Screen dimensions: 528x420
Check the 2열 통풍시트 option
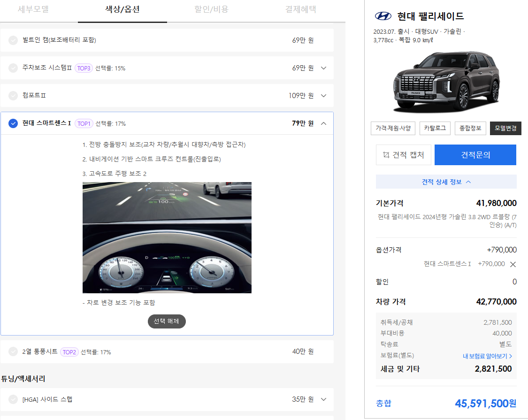click(x=13, y=351)
